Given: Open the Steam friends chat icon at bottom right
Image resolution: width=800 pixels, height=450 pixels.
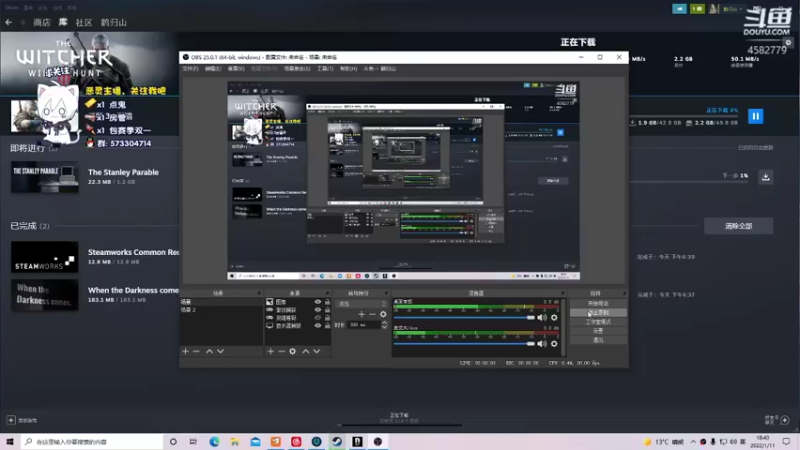Looking at the screenshot, I should coord(785,420).
